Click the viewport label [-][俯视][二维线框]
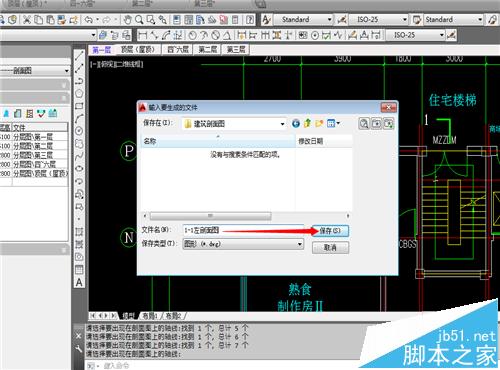 coord(116,64)
